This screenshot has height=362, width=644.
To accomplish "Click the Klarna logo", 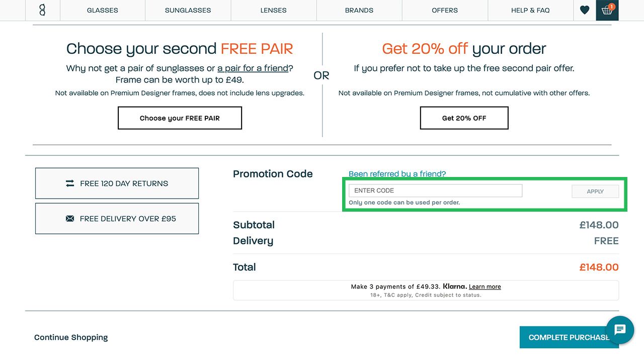I will pos(454,286).
